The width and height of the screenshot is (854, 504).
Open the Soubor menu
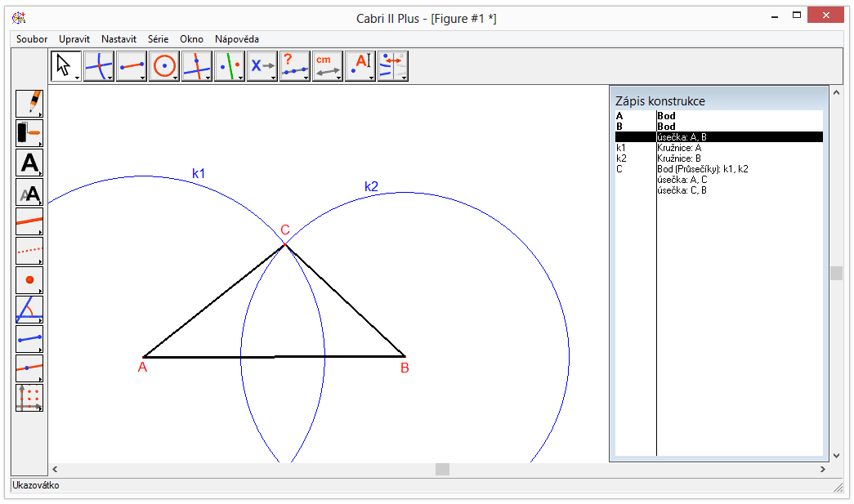pos(32,39)
